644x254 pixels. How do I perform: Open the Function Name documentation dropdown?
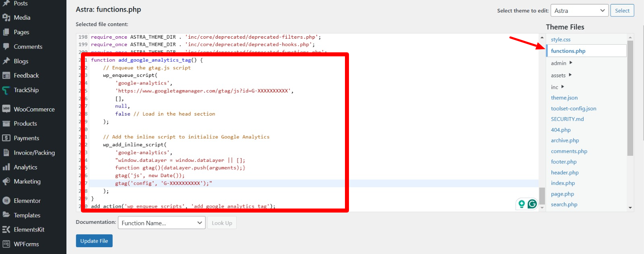click(x=162, y=223)
